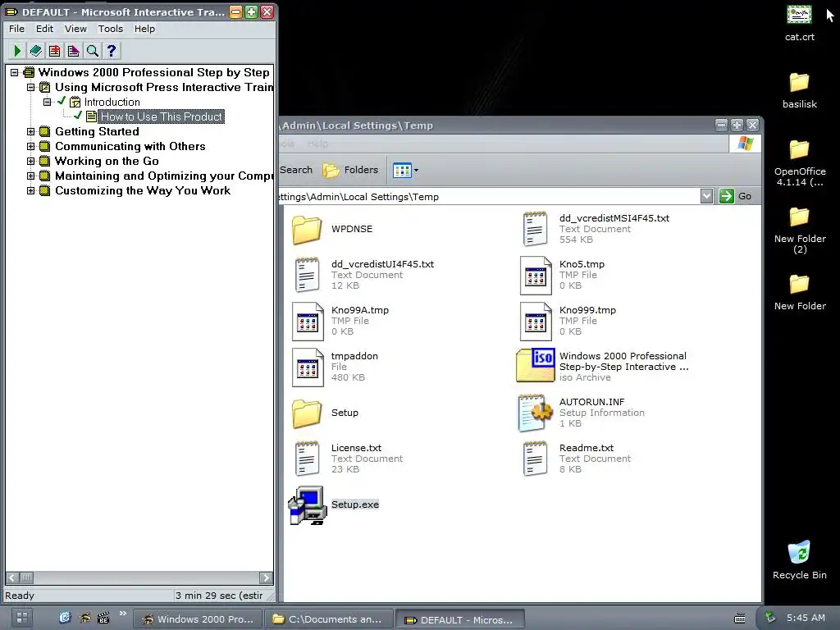Switch to Windows 2000 Pro taskbar button
The width and height of the screenshot is (840, 630).
coord(198,619)
